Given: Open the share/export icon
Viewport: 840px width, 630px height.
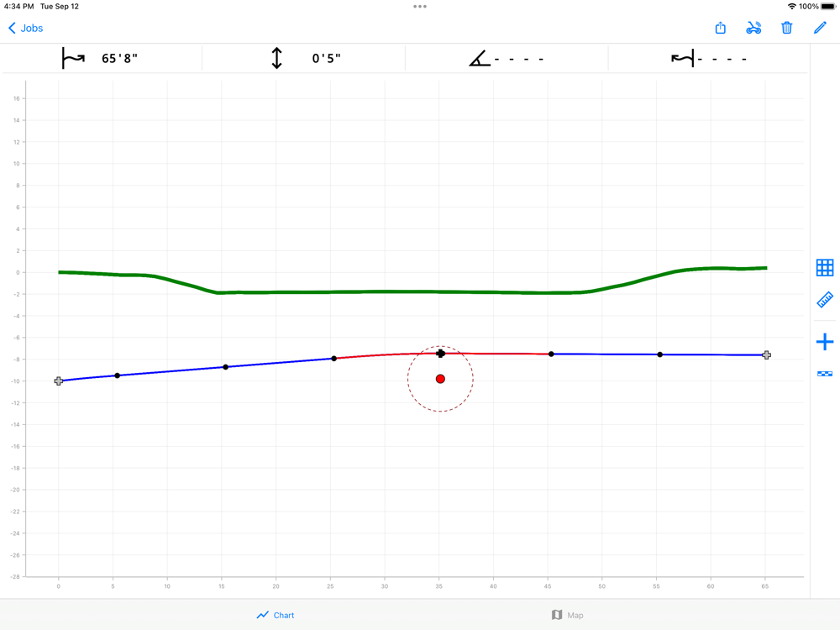Looking at the screenshot, I should pos(721,28).
